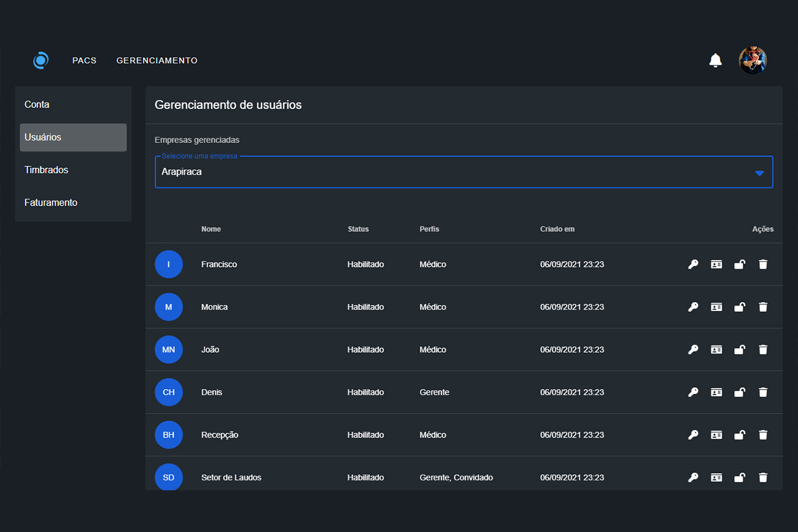
Task: Open ID card icon for Setor de Laudos
Action: [x=716, y=477]
